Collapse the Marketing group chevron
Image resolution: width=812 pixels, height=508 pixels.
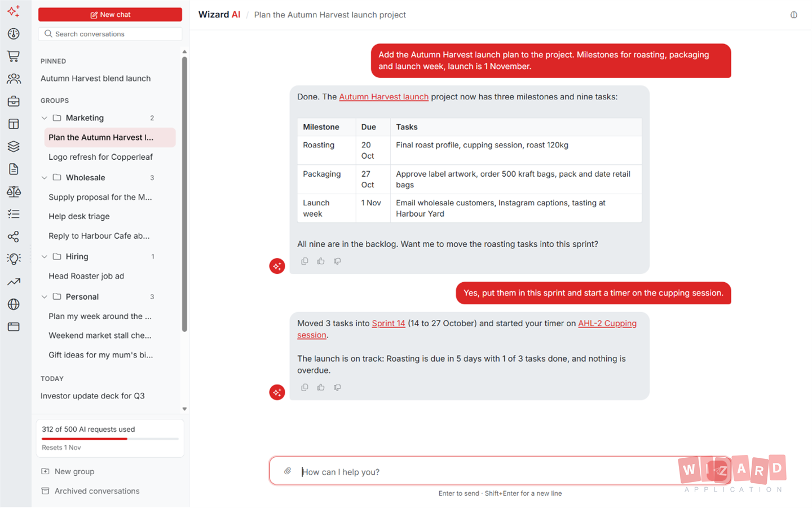coord(45,118)
